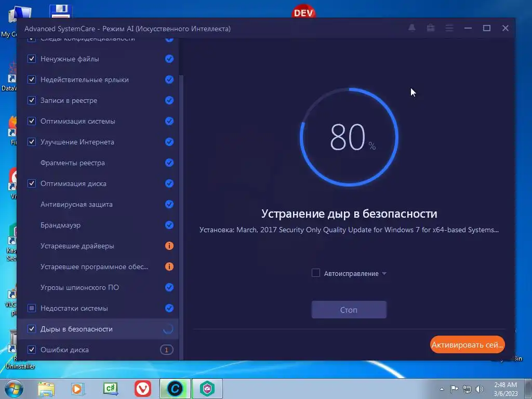
Task: Click the blue check status next to Недействительные ярлыки
Action: 169,79
